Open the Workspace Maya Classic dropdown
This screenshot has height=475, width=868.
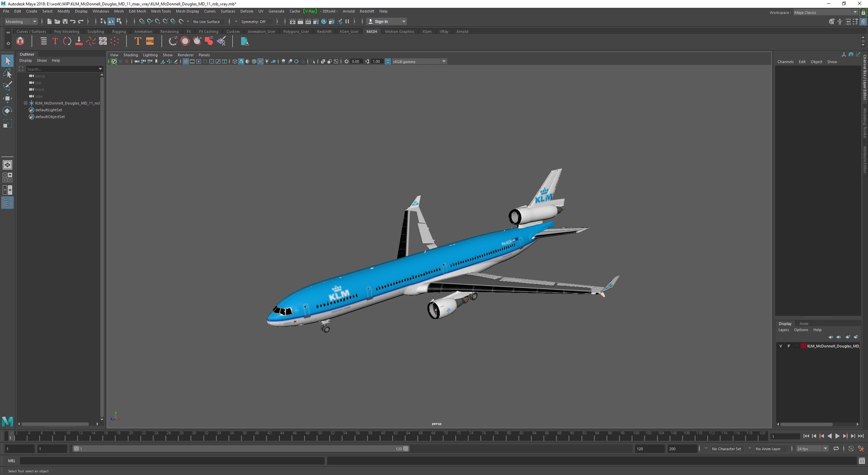coord(826,13)
